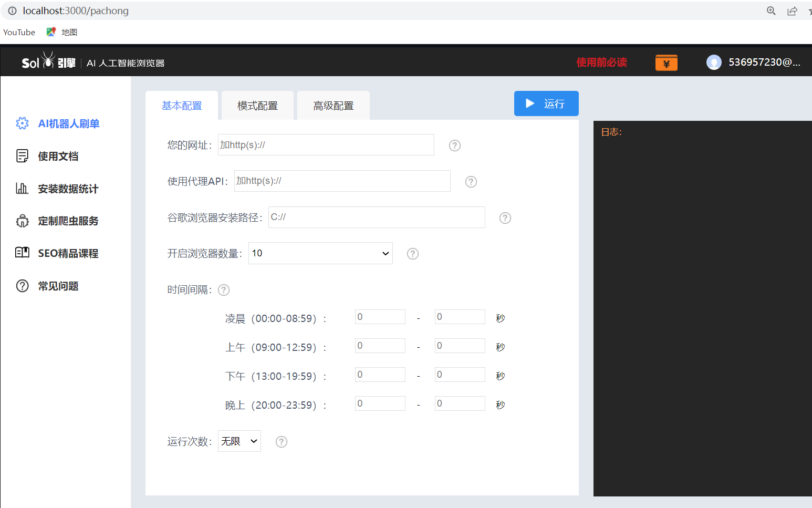Click the 凌晨 minimum seconds field
This screenshot has width=812, height=508.
pyautogui.click(x=380, y=317)
